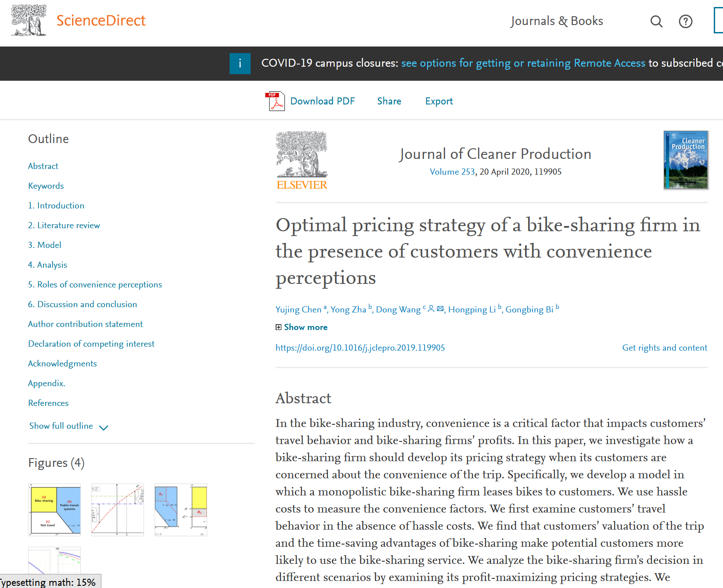Click Get rights and content link
Screen dimensions: 723x588
[664, 348]
